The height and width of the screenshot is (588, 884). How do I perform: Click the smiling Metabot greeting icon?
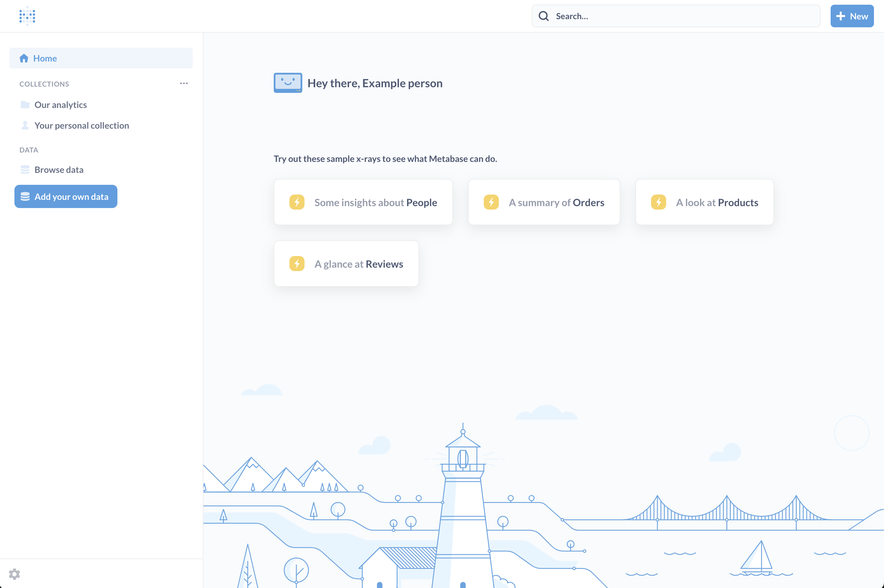pos(288,83)
